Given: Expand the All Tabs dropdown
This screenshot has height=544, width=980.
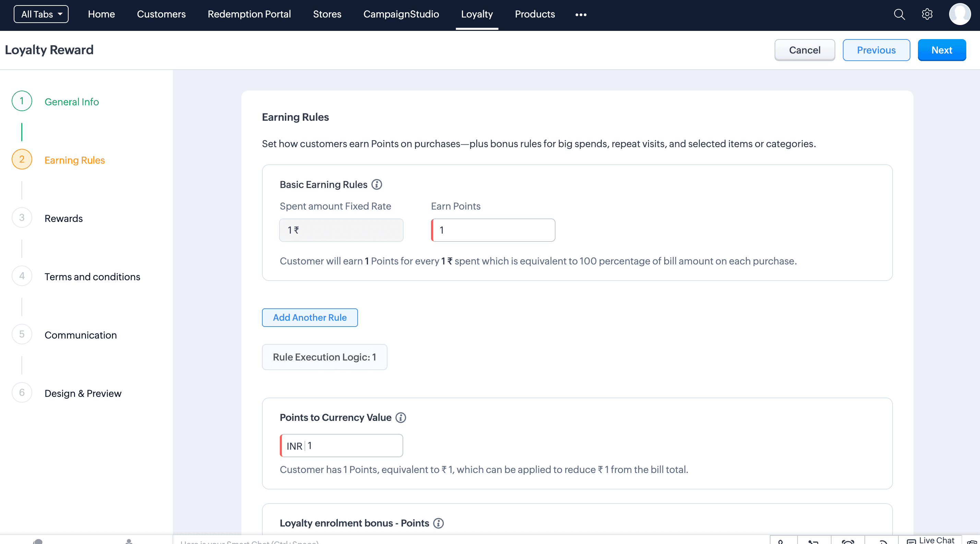Looking at the screenshot, I should click(41, 14).
